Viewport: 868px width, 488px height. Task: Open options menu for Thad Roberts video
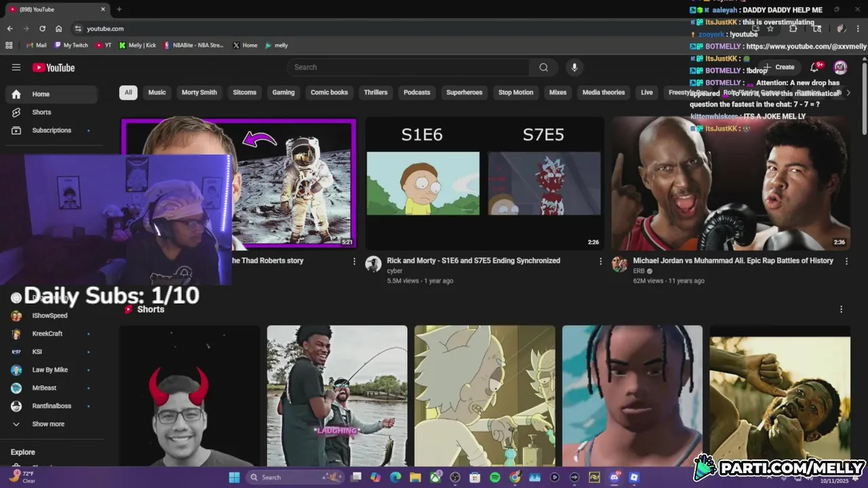pos(354,261)
